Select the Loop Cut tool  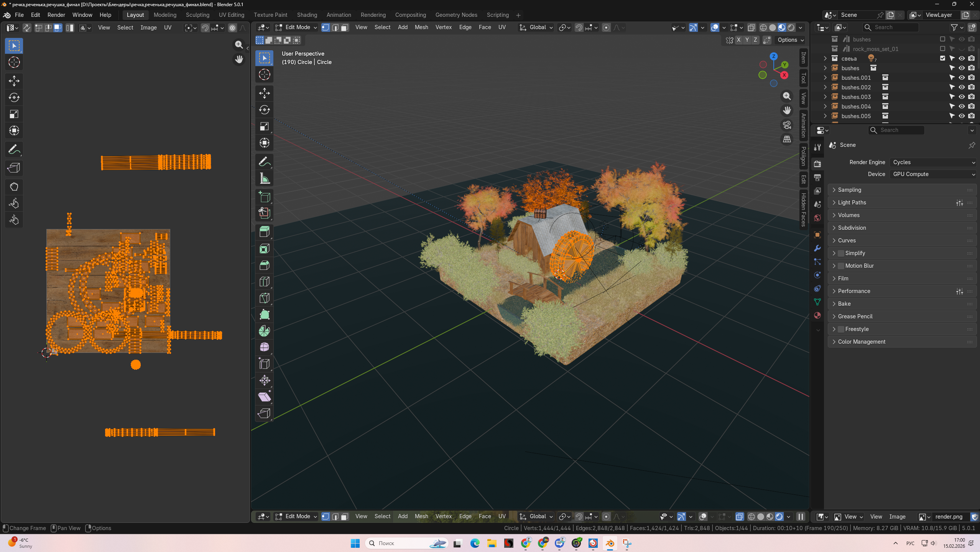click(264, 282)
